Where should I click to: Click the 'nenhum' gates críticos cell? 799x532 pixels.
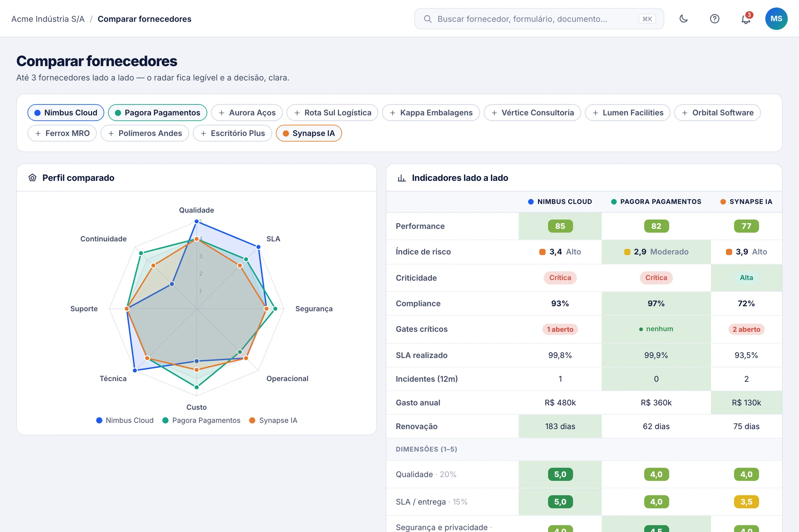(656, 329)
